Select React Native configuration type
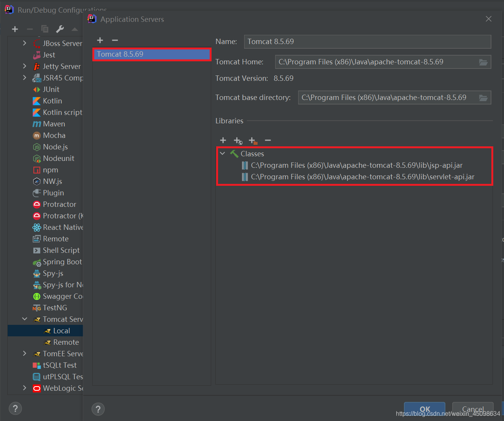 (x=57, y=227)
